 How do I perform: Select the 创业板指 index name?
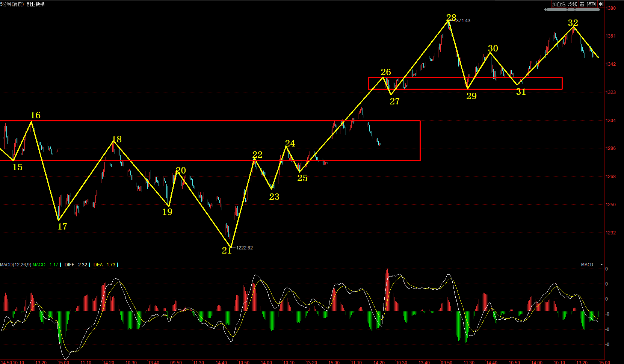(x=36, y=4)
